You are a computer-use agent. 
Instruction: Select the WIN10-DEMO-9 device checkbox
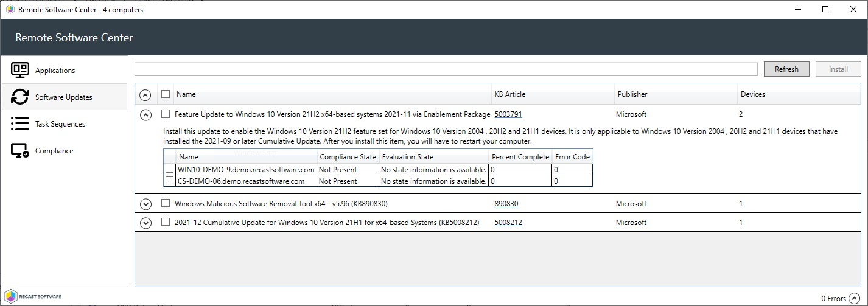click(170, 169)
